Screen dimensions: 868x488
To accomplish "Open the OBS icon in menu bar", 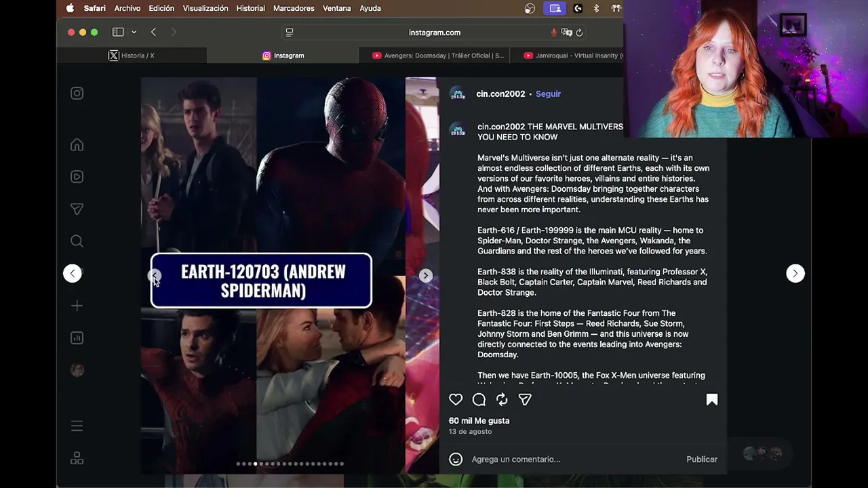I will point(530,8).
